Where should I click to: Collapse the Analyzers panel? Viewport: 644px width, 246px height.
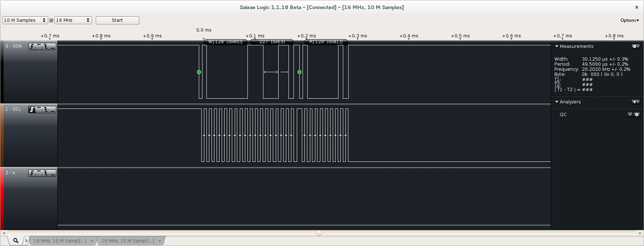pos(557,102)
